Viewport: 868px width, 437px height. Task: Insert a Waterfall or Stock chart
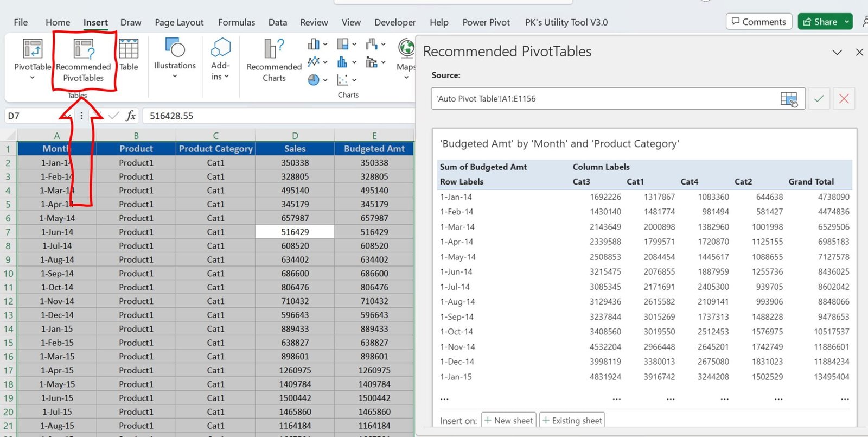372,44
